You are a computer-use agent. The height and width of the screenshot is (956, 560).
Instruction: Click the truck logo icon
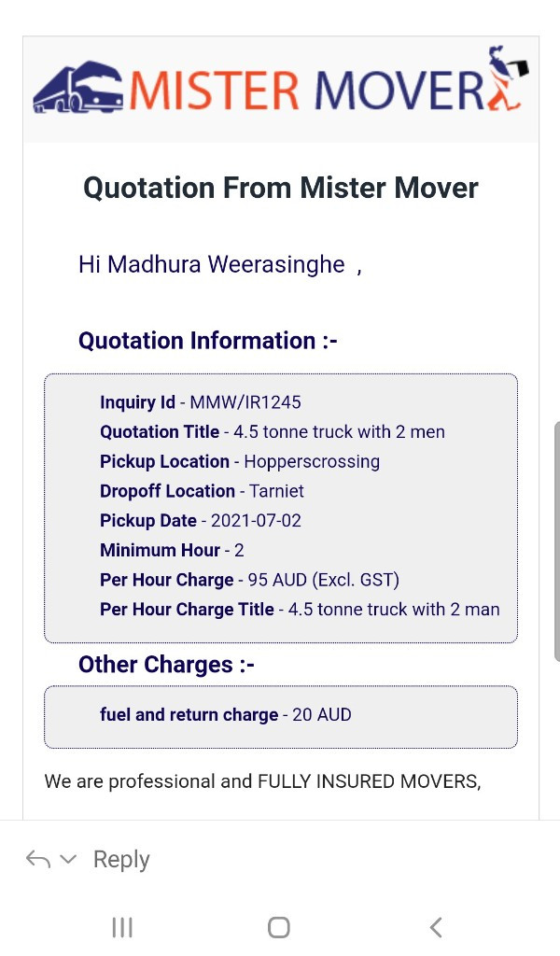(x=78, y=89)
